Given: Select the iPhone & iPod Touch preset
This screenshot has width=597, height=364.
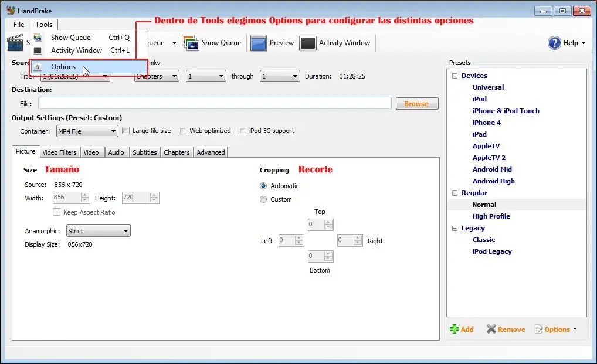Looking at the screenshot, I should [x=506, y=111].
